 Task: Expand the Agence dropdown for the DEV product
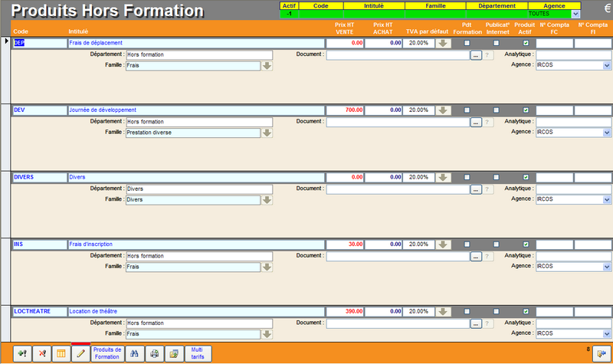pyautogui.click(x=606, y=133)
